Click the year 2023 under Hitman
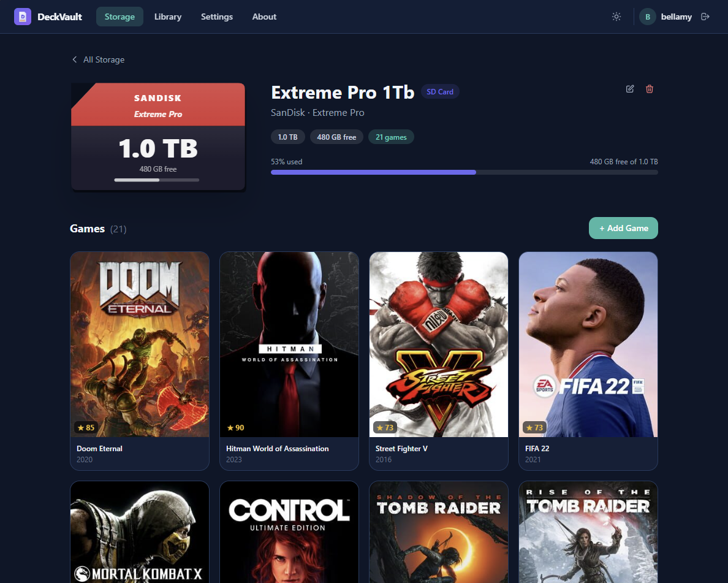 [234, 459]
